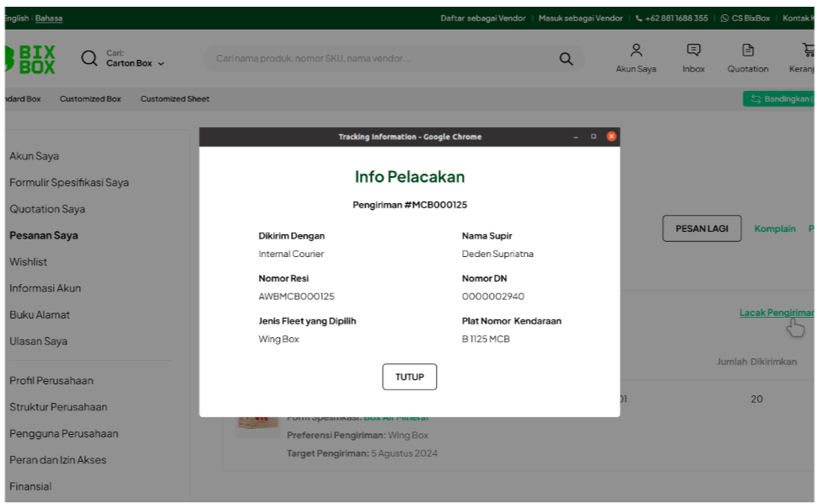Image resolution: width=817 pixels, height=504 pixels.
Task: Select the Customized Sheet menu item
Action: (x=175, y=99)
